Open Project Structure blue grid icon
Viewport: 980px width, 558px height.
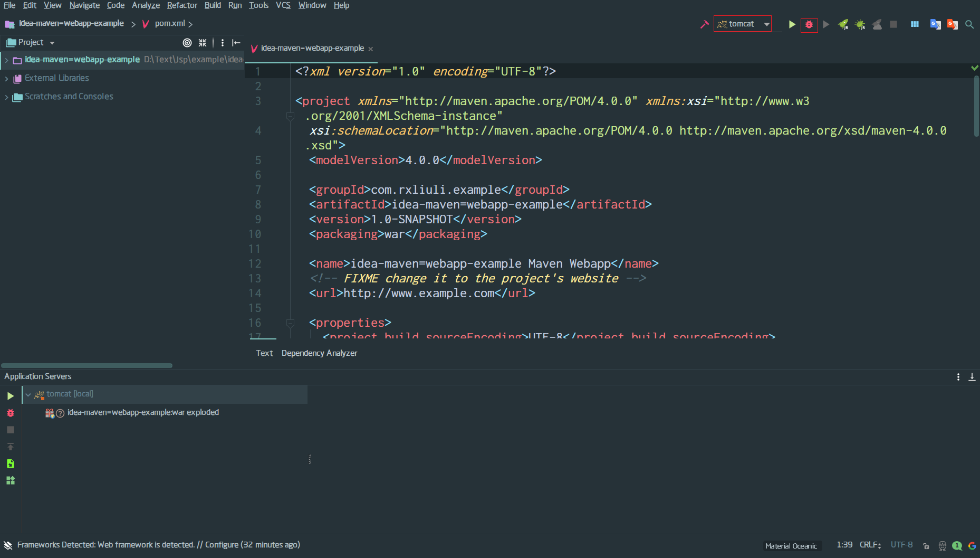915,24
